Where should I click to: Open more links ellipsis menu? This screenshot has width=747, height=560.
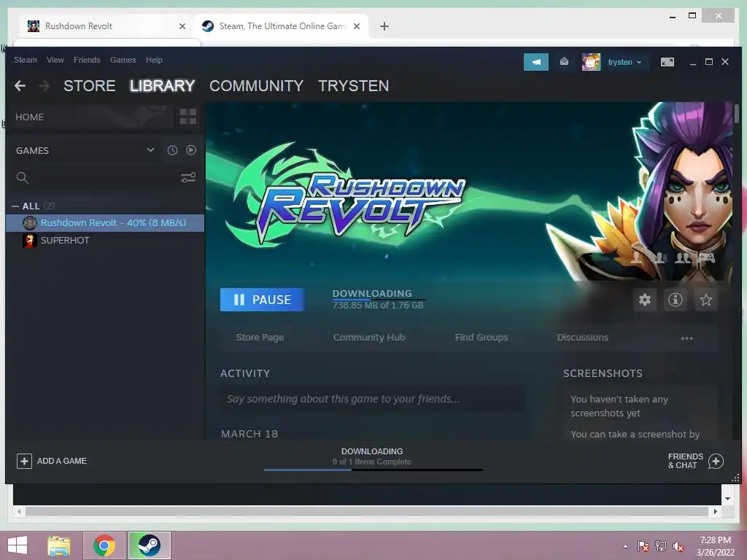coord(686,338)
